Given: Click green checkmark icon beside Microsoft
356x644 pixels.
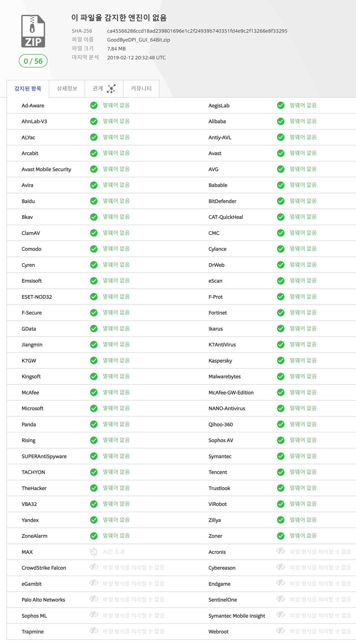Looking at the screenshot, I should pyautogui.click(x=94, y=408).
